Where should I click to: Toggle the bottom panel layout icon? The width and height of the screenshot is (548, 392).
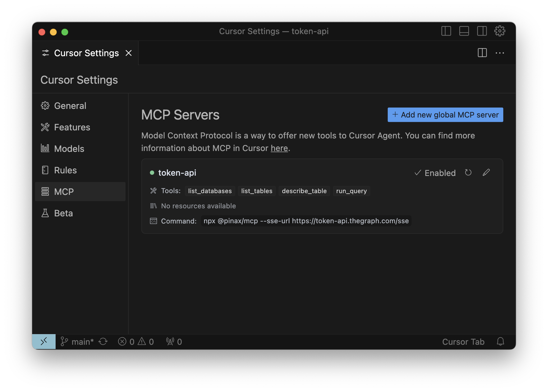click(464, 31)
